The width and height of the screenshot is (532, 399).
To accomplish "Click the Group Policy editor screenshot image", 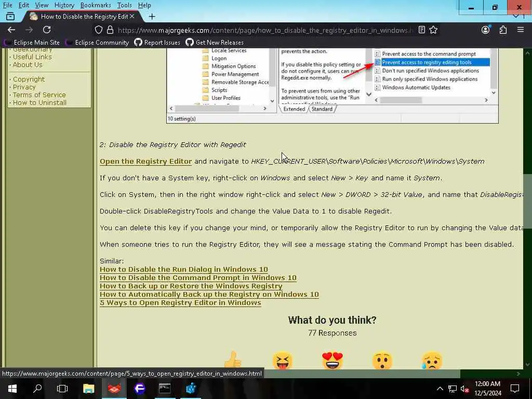I will pyautogui.click(x=332, y=86).
